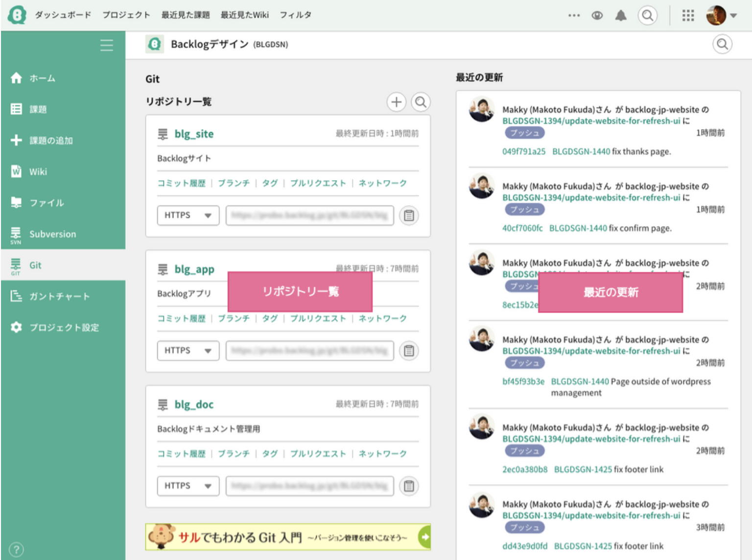Open 最近見た課題 in top navigation
Image resolution: width=752 pixels, height=560 pixels.
coord(186,15)
